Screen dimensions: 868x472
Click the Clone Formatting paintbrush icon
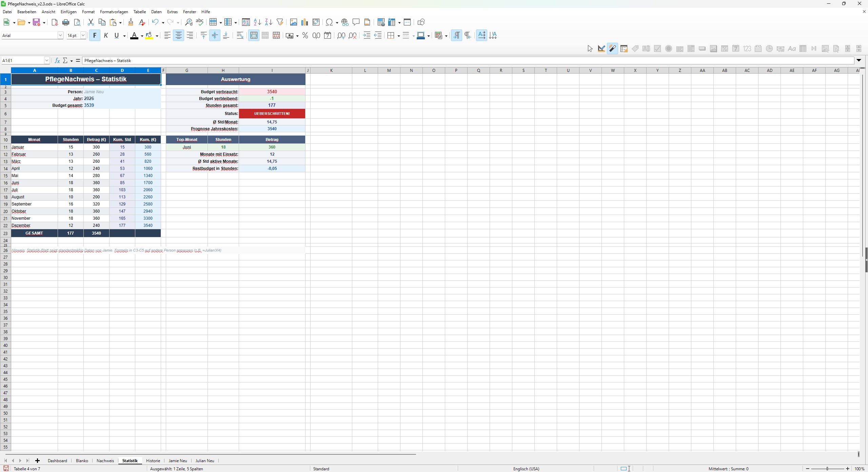tap(131, 22)
